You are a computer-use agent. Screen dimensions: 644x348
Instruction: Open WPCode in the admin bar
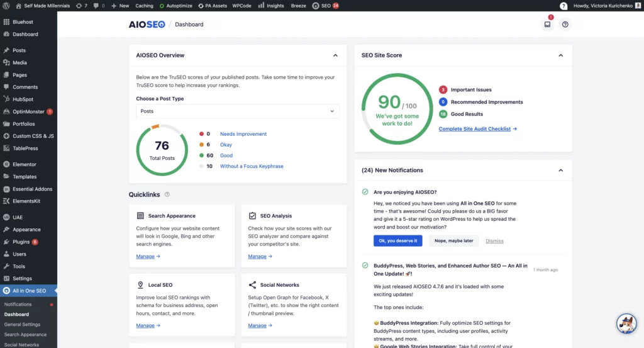241,6
